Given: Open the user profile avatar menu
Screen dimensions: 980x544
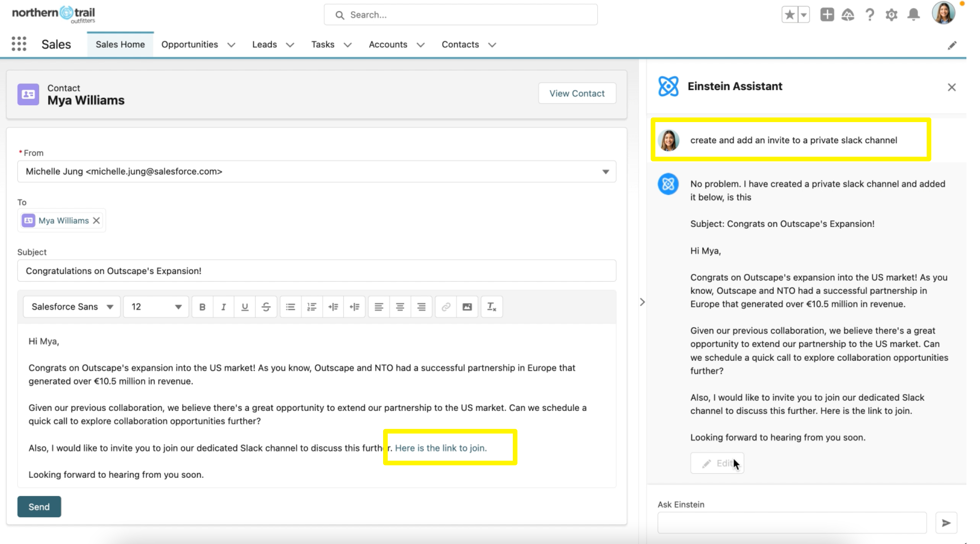Looking at the screenshot, I should coord(943,13).
